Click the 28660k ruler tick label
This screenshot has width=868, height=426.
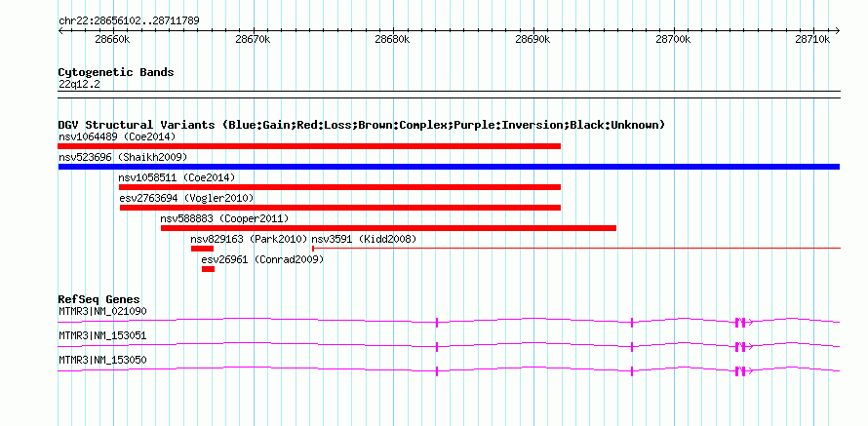[112, 40]
